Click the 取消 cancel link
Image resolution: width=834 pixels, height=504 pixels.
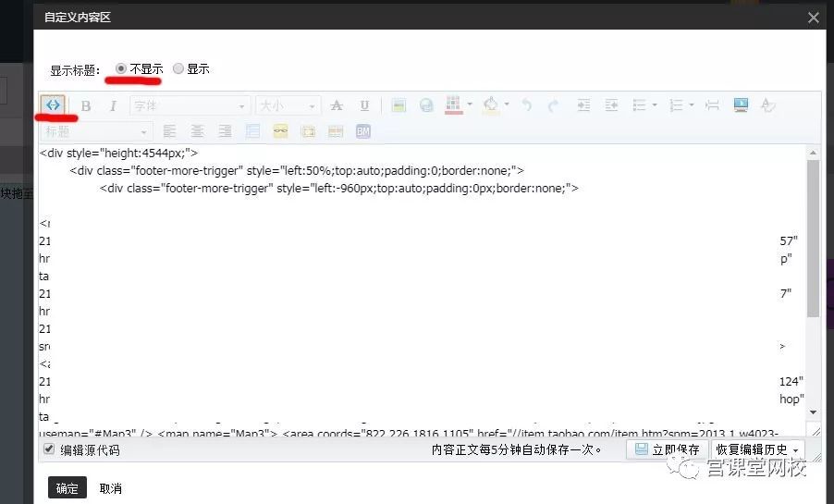[x=110, y=487]
